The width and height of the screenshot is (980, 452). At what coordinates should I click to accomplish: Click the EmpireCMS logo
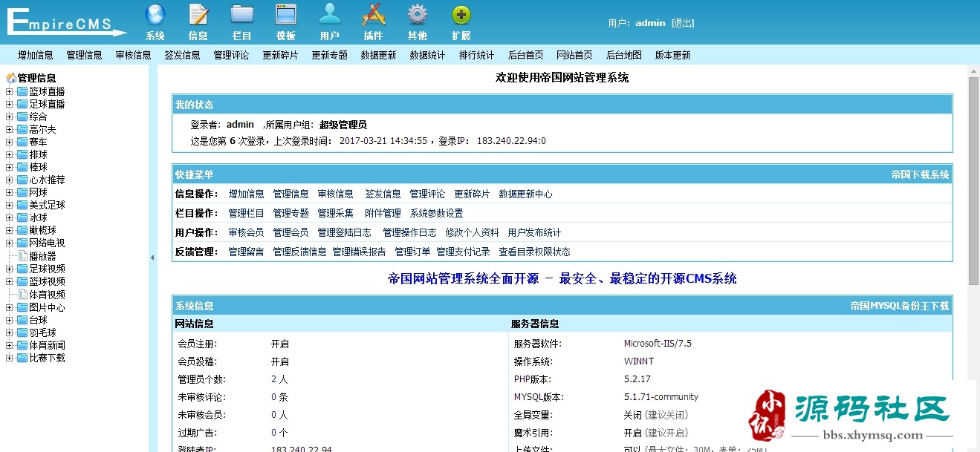click(x=67, y=22)
